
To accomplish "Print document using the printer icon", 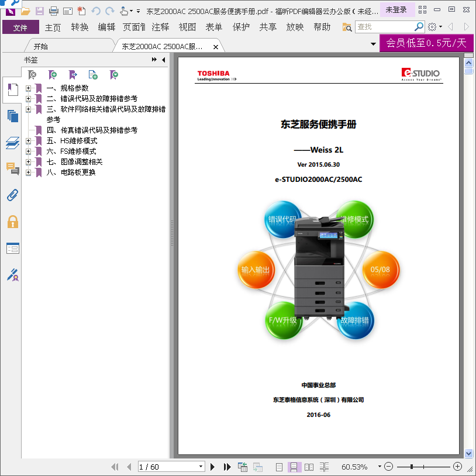I will 53,11.
